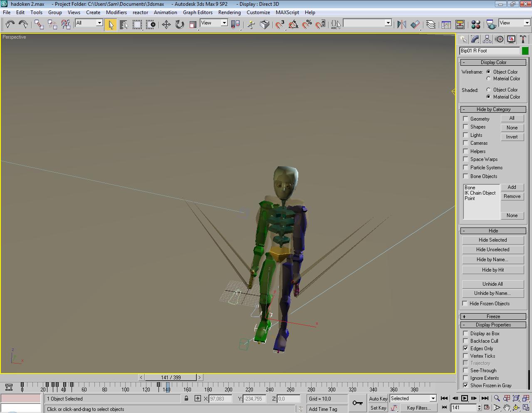Open the Modifiers menu
532x413 pixels.
[x=116, y=12]
